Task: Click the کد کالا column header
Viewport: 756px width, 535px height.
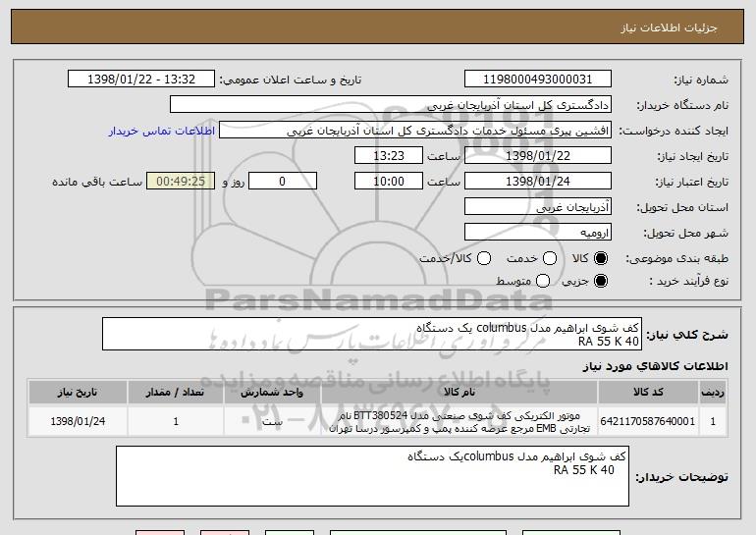Action: (x=648, y=393)
